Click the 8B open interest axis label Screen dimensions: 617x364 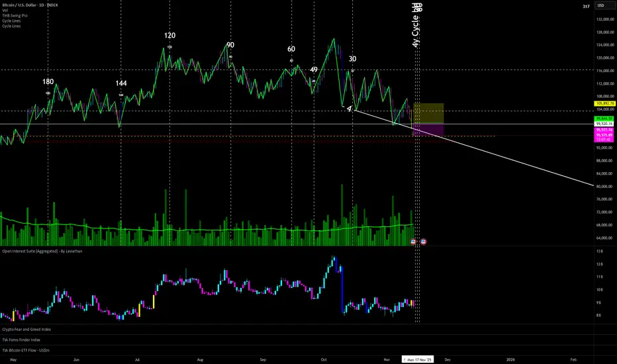[x=599, y=315]
